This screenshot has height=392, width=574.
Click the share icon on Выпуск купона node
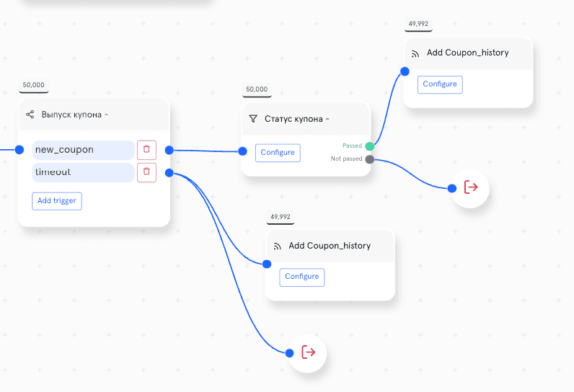pyautogui.click(x=30, y=115)
